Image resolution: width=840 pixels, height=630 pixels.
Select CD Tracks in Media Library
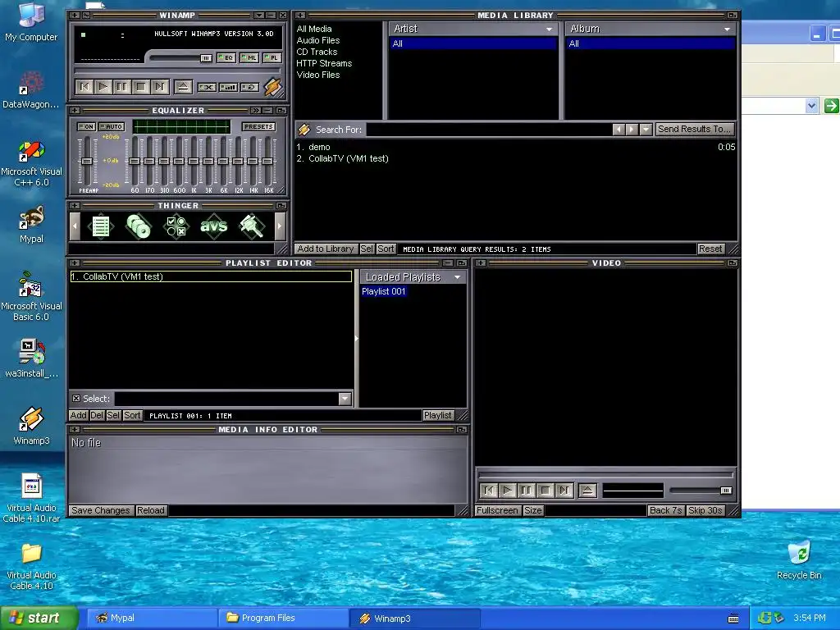pyautogui.click(x=317, y=52)
